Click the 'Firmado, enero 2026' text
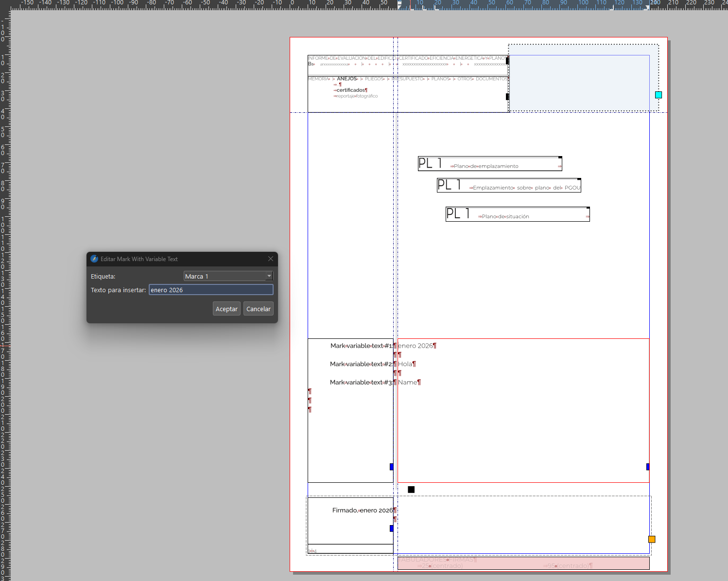Screen dimensions: 728x581 point(363,510)
